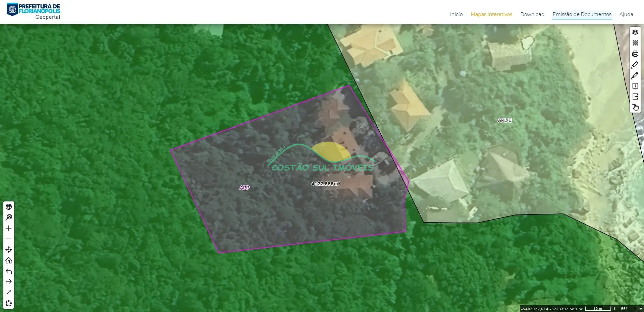Screen dimensions: 644x312
Task: Click the printer icon to print map
Action: click(x=635, y=54)
